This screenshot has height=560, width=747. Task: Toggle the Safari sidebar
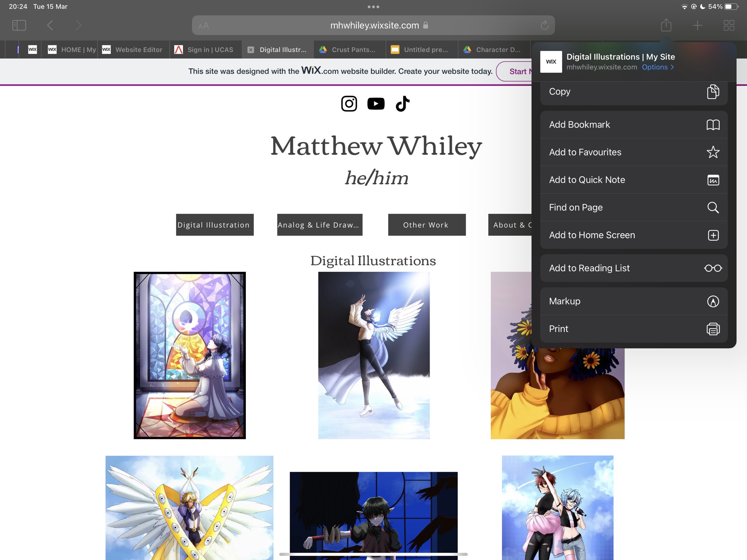pyautogui.click(x=19, y=25)
